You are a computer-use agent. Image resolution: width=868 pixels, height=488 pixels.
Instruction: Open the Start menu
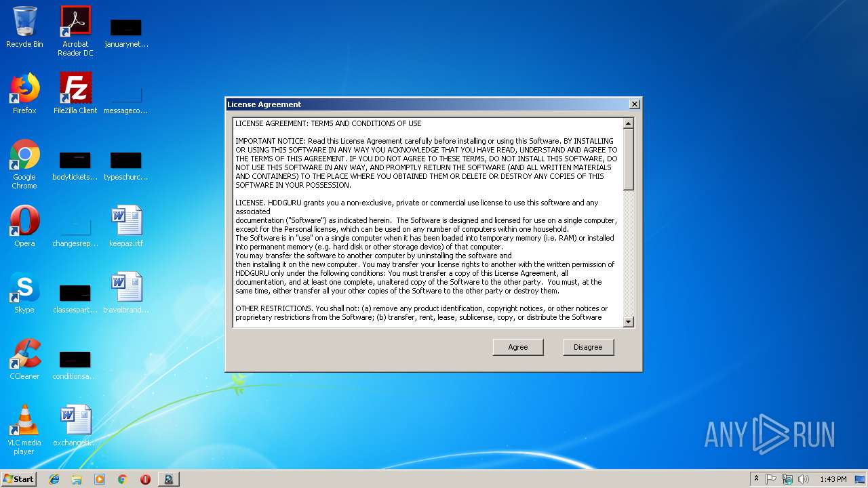coord(19,479)
